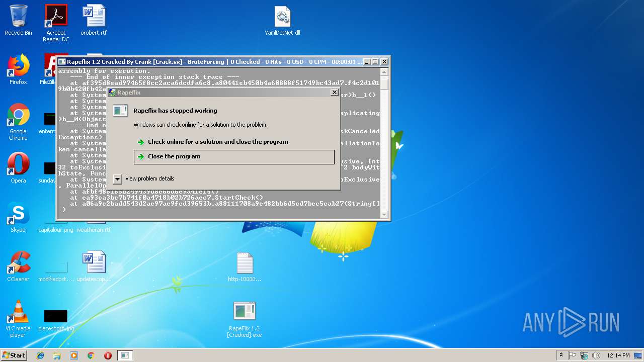Switch to the running console taskbar button
This screenshot has width=644, height=362.
coord(125,355)
